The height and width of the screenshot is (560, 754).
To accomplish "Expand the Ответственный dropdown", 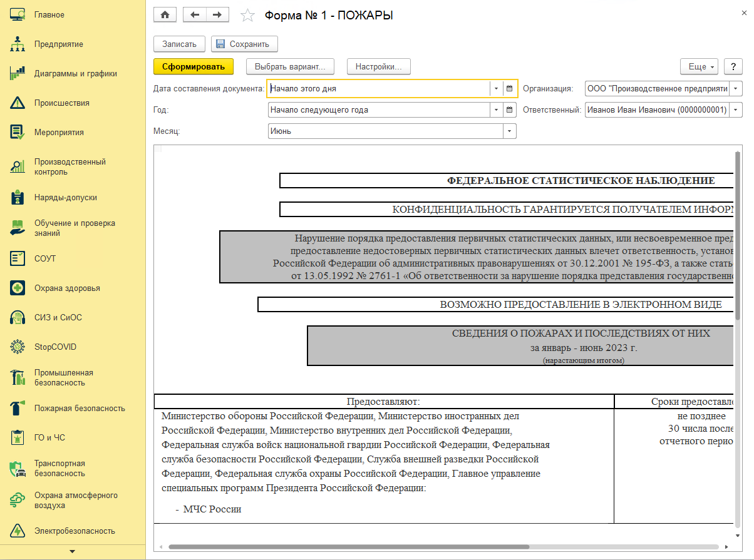I will pos(736,110).
